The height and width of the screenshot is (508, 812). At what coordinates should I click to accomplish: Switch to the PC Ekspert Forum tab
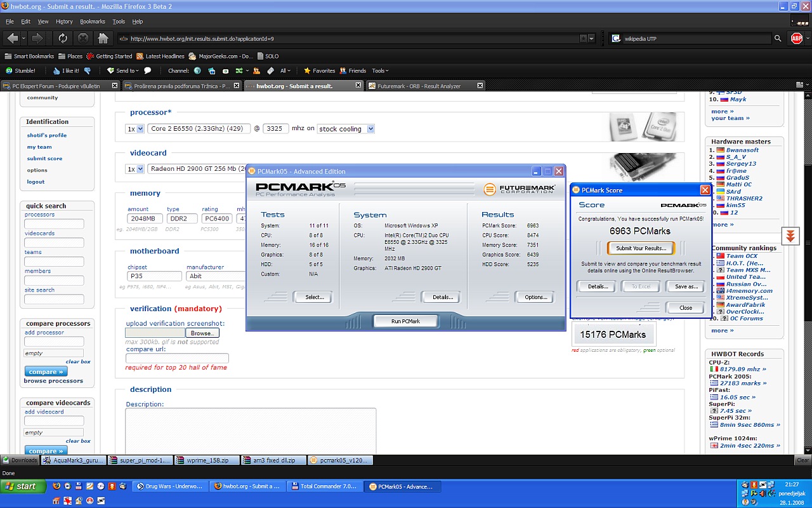pyautogui.click(x=60, y=86)
